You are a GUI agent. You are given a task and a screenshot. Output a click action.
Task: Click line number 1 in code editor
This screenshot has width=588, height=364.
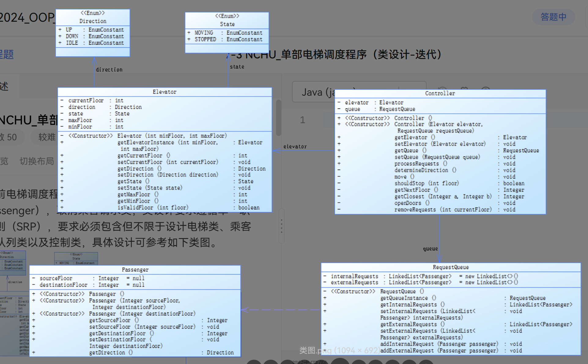302,120
